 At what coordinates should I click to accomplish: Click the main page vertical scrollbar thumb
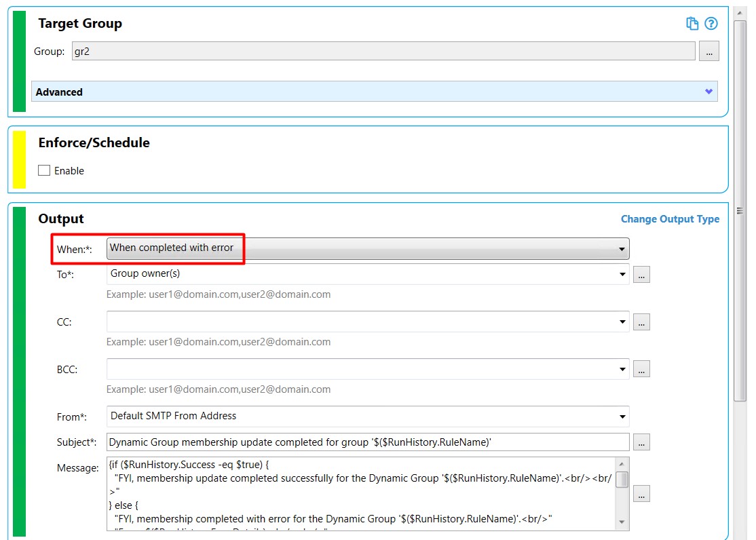(x=740, y=211)
